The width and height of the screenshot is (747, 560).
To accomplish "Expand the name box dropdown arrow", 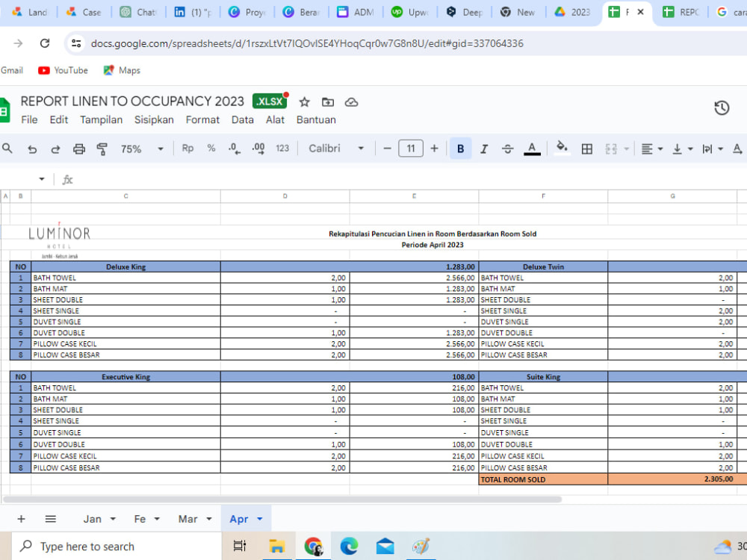I will (x=42, y=179).
